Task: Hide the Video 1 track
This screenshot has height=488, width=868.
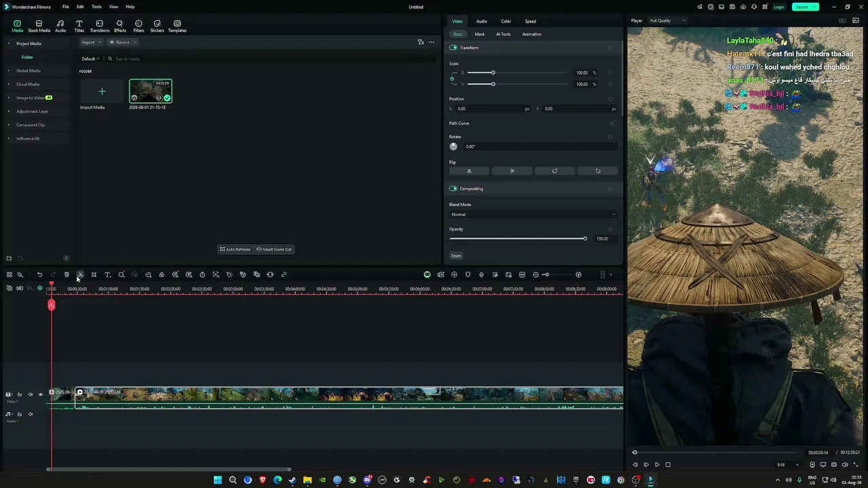Action: click(40, 394)
